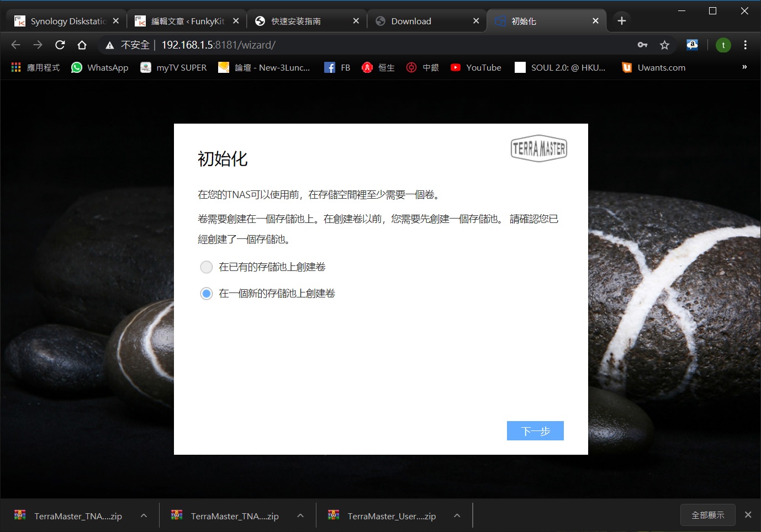Go to the browser home page
761x532 pixels.
point(82,45)
